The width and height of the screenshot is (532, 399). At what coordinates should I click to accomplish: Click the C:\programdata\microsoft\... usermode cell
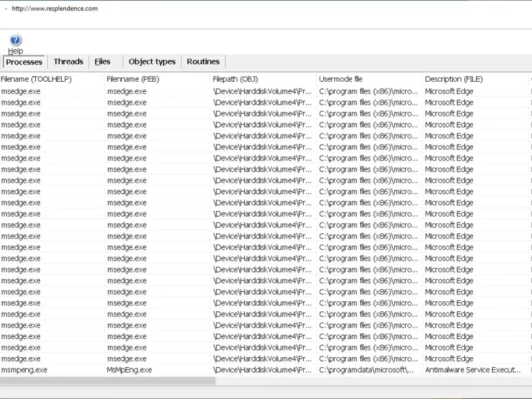366,370
